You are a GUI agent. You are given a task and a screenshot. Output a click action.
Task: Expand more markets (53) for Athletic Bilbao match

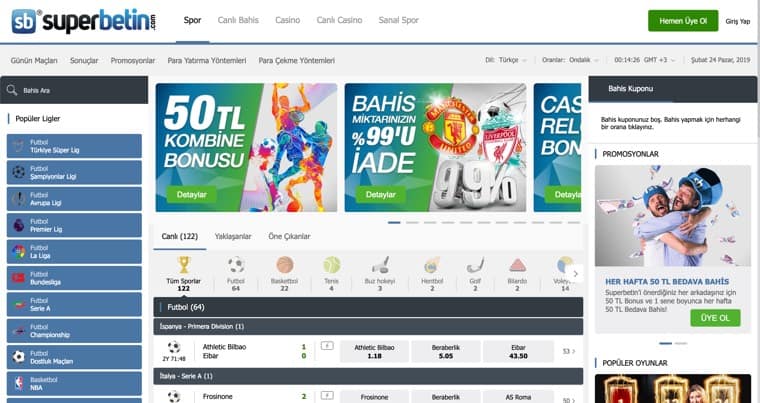pos(569,351)
